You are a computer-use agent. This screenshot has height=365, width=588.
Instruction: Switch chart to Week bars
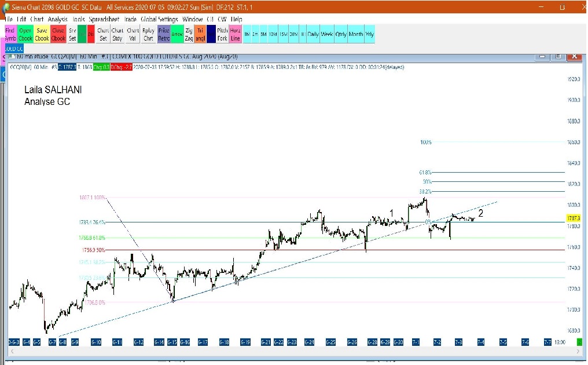326,34
